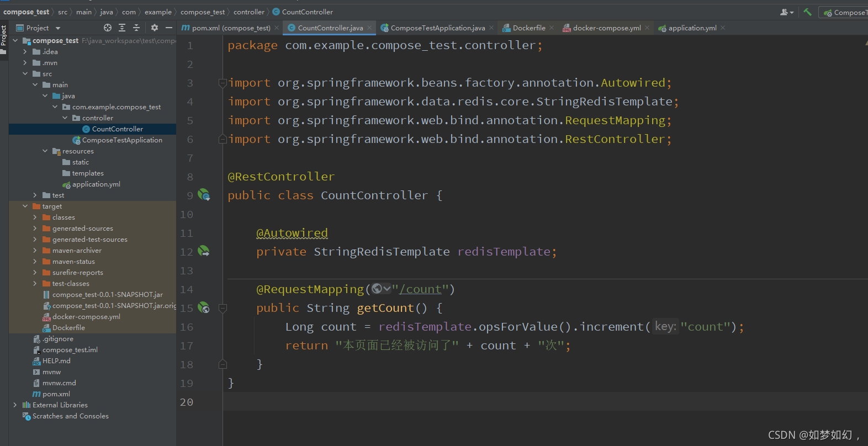Screen dimensions: 868x446
Task: Open Project panel settings gear
Action: point(155,28)
